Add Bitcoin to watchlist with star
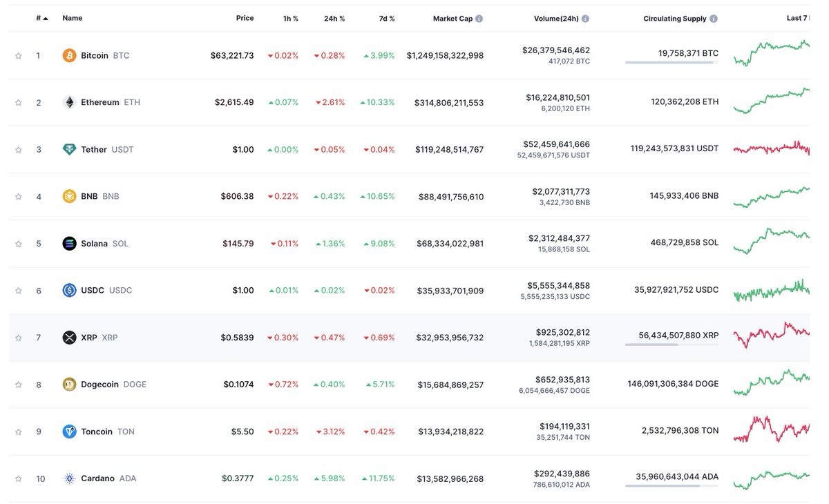Viewport: 829px width, 504px height. (19, 55)
